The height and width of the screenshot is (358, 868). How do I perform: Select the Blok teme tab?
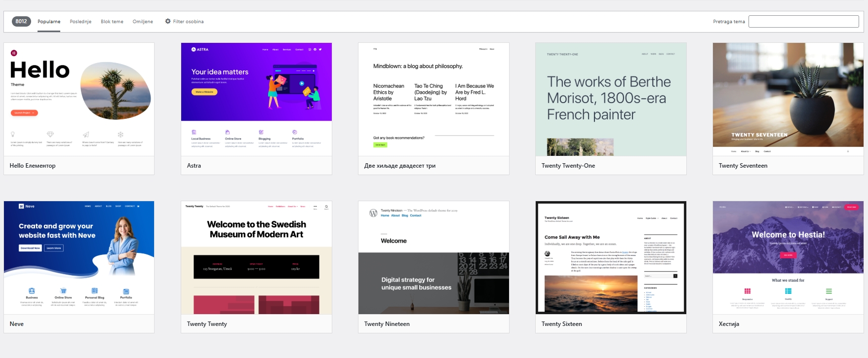pos(112,22)
